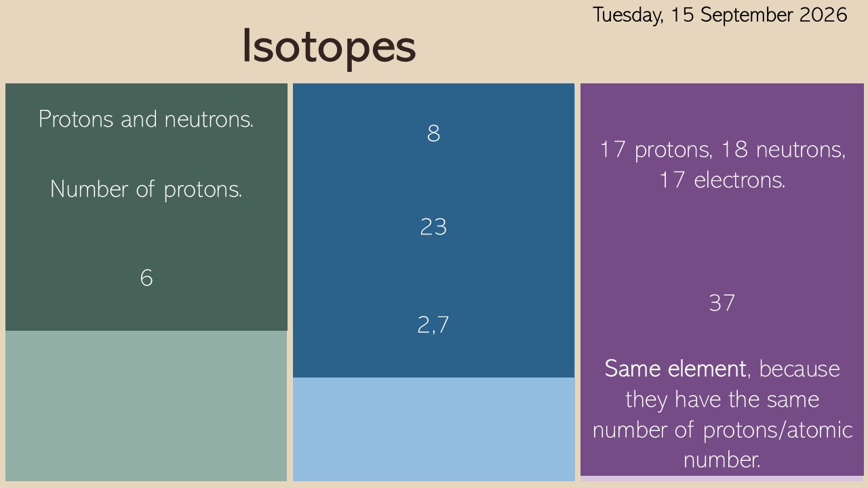The width and height of the screenshot is (868, 488).
Task: Select the 'number of protons/atomic' text line
Action: (x=722, y=430)
